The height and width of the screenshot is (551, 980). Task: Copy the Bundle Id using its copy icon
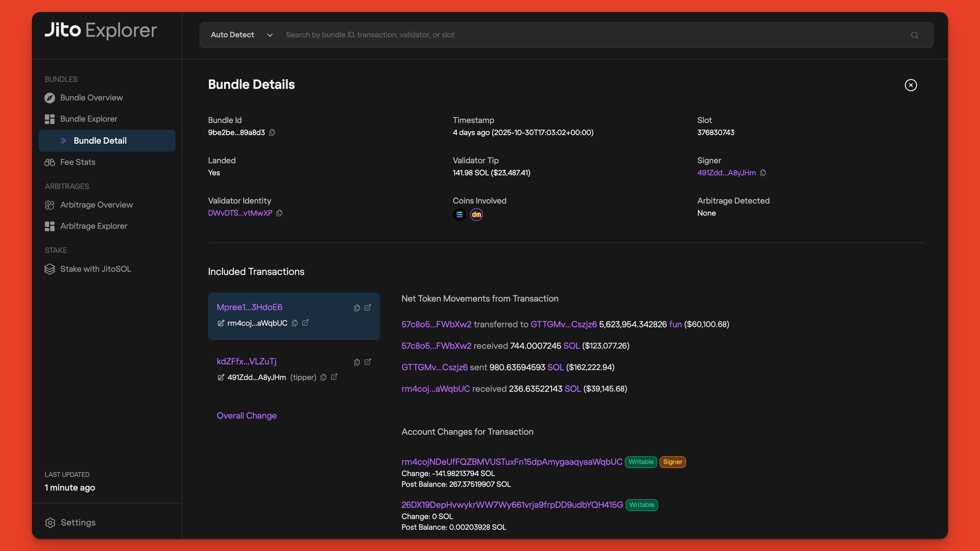pyautogui.click(x=272, y=133)
